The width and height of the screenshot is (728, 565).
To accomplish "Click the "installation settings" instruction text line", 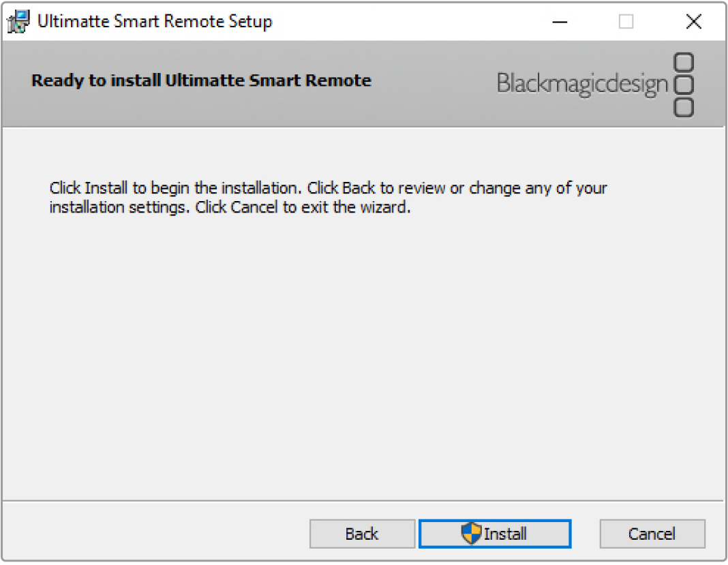I will (x=230, y=207).
